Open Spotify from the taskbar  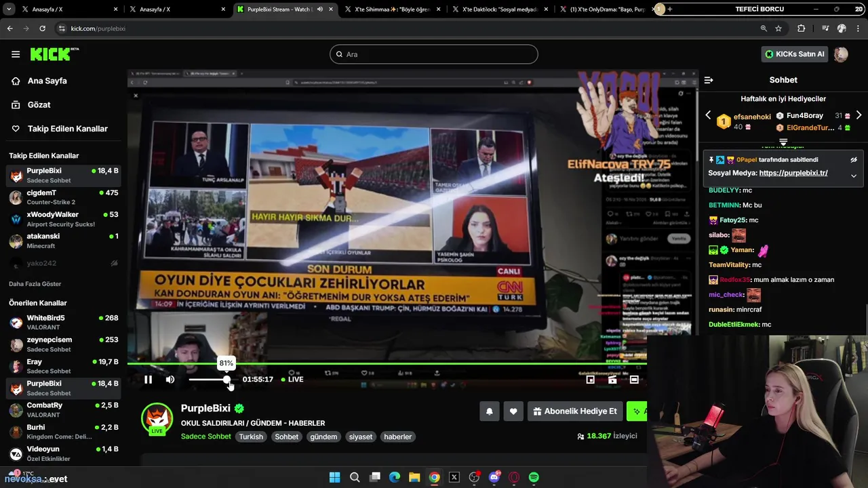[534, 477]
